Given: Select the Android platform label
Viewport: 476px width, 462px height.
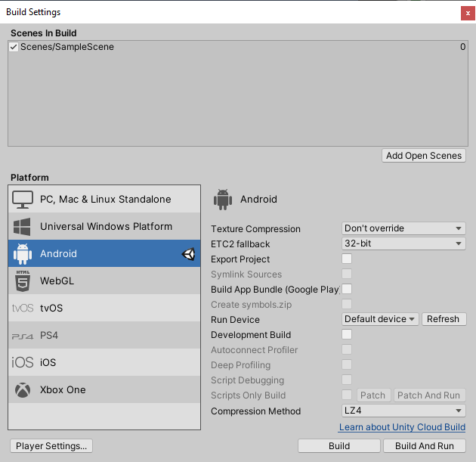Looking at the screenshot, I should click(x=59, y=253).
